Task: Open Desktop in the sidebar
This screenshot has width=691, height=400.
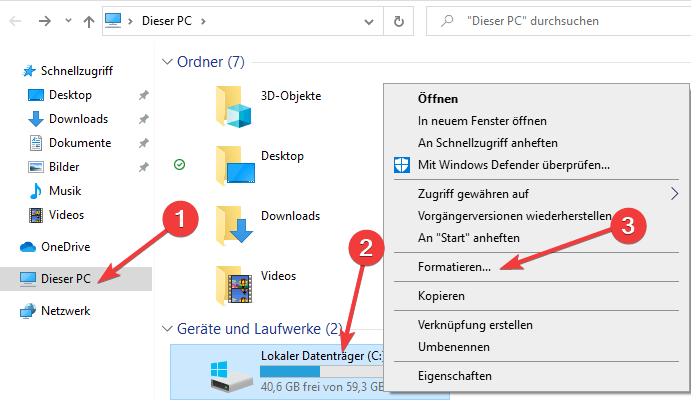Action: pyautogui.click(x=71, y=95)
